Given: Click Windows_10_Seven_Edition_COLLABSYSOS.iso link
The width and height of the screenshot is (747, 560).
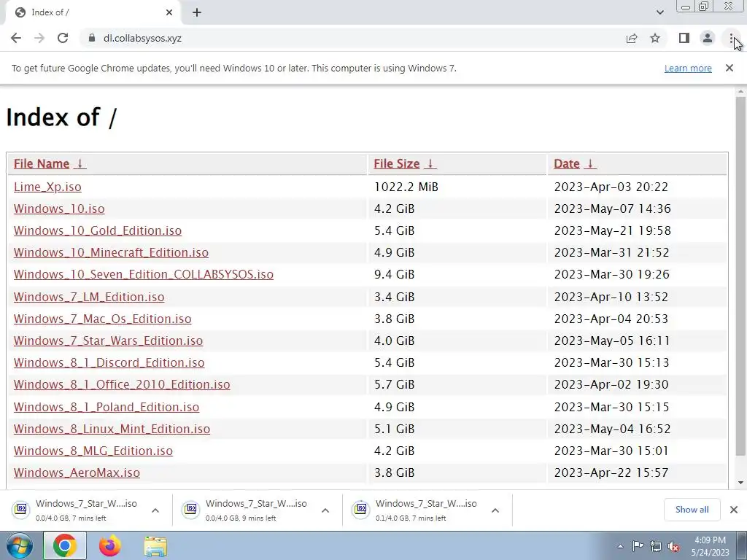Looking at the screenshot, I should click(x=144, y=274).
